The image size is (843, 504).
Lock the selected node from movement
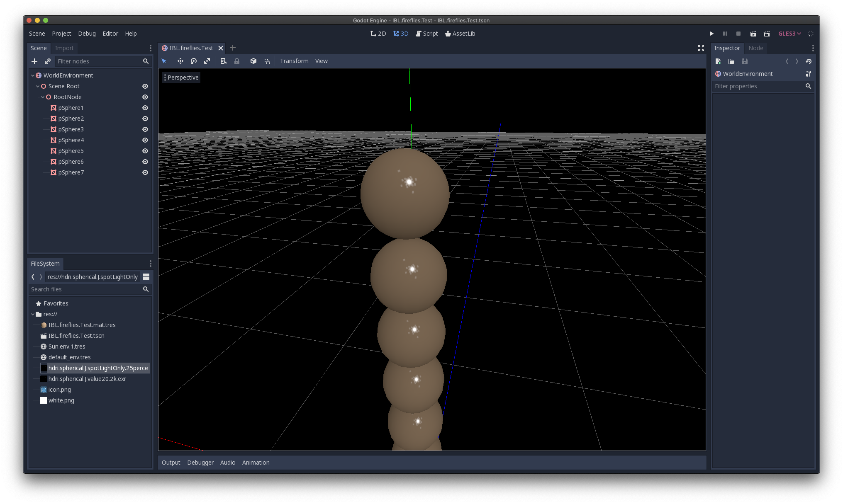coord(237,61)
